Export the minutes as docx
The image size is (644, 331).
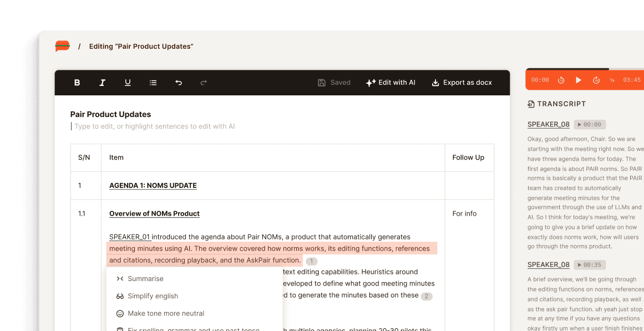pyautogui.click(x=462, y=83)
